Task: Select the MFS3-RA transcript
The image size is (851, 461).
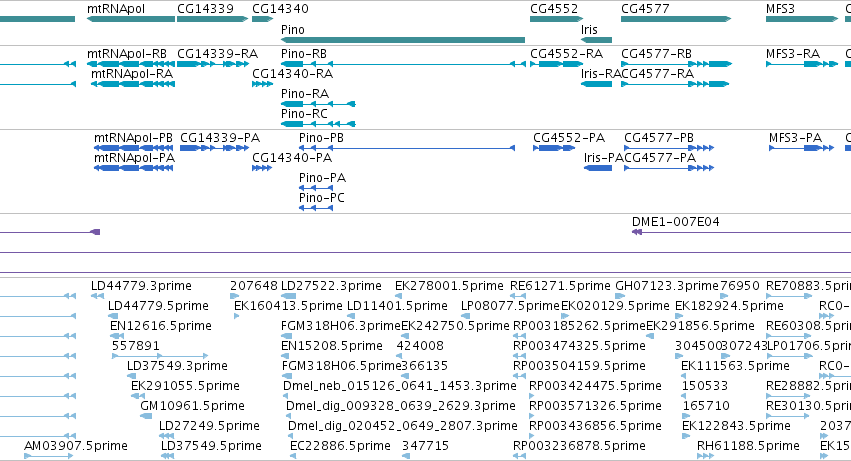Action: (x=802, y=64)
